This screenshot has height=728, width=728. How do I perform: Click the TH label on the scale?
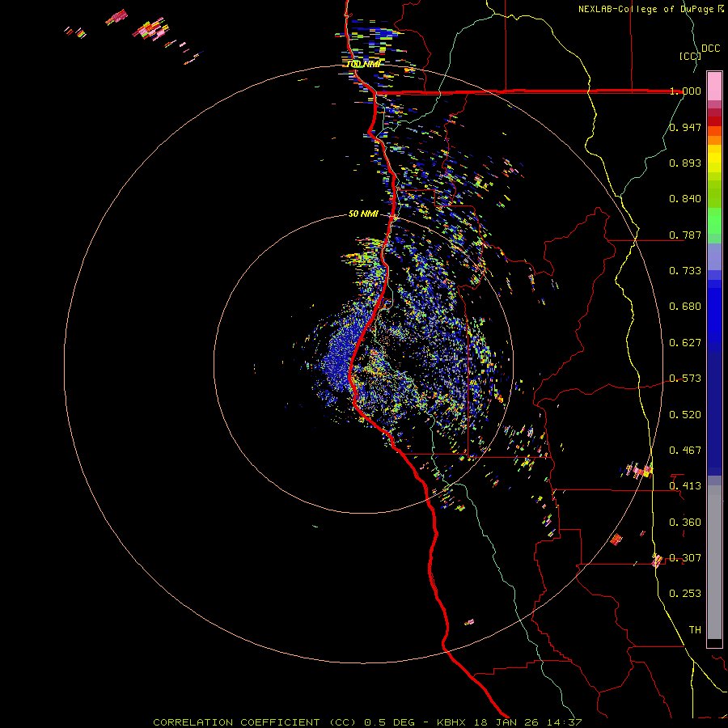(695, 630)
